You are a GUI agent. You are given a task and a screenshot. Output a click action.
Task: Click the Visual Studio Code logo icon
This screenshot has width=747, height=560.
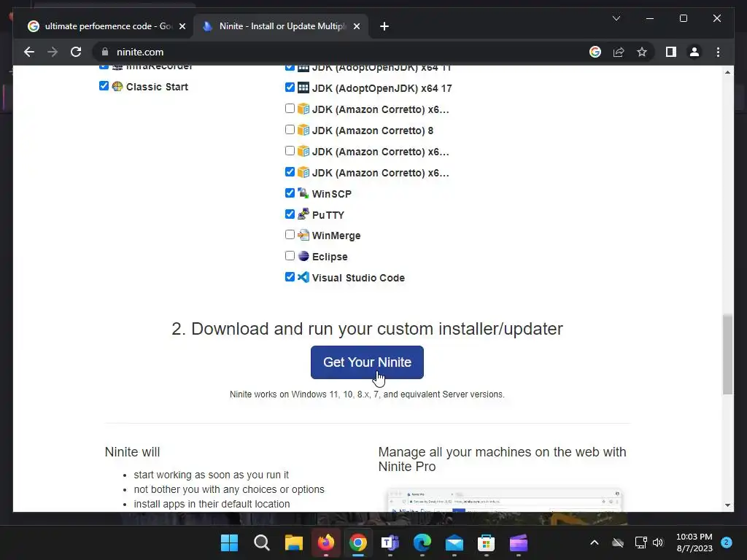point(303,276)
